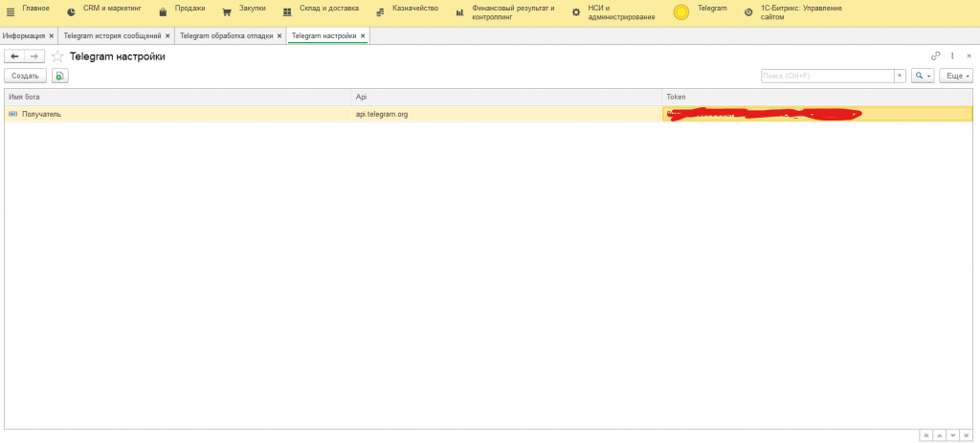Close the Информация tab
The height and width of the screenshot is (443, 980).
pos(52,35)
